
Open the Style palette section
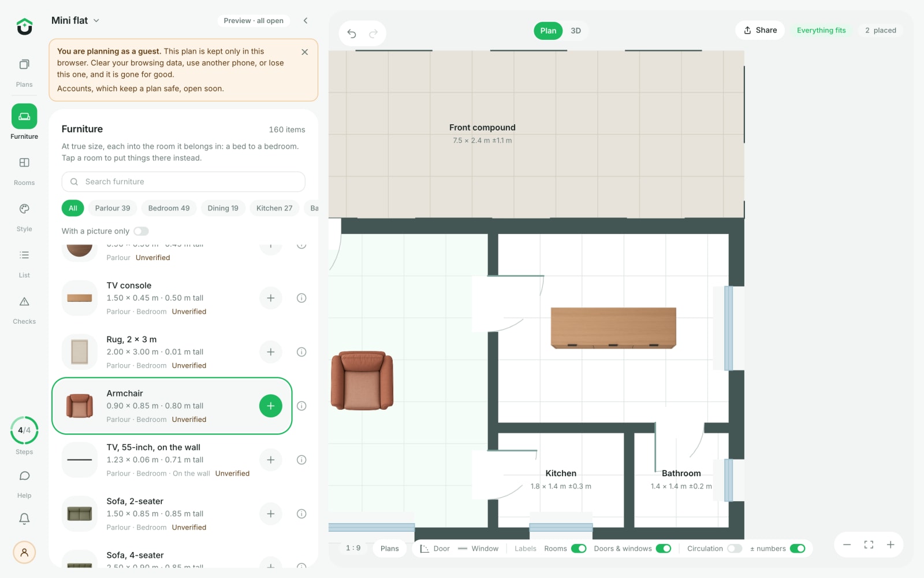(x=24, y=217)
